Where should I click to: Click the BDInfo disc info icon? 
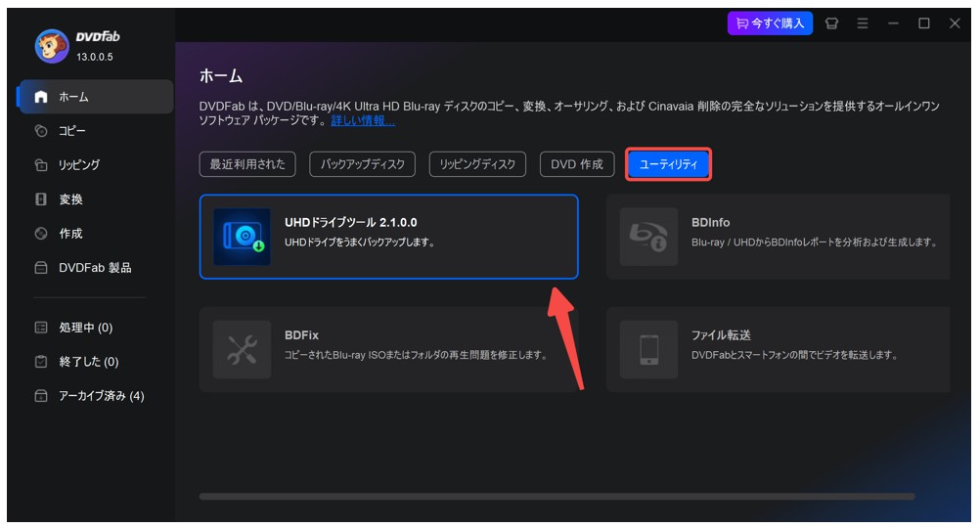pos(648,237)
